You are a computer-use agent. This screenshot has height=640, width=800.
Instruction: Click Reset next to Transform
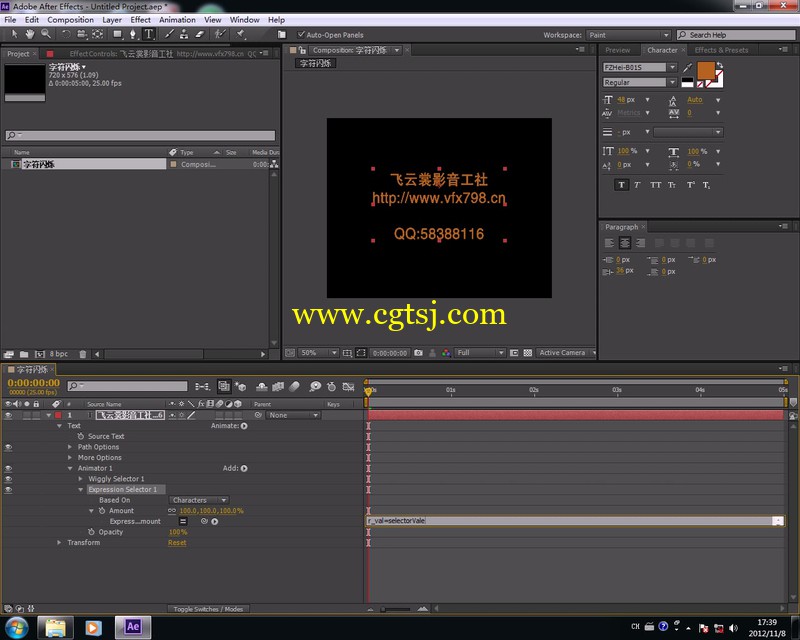coord(177,543)
